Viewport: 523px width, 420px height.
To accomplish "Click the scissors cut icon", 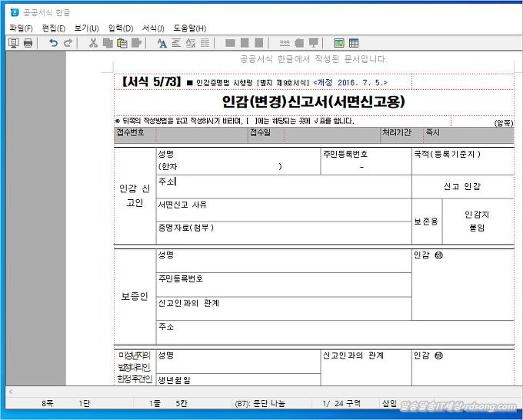I will pos(93,43).
